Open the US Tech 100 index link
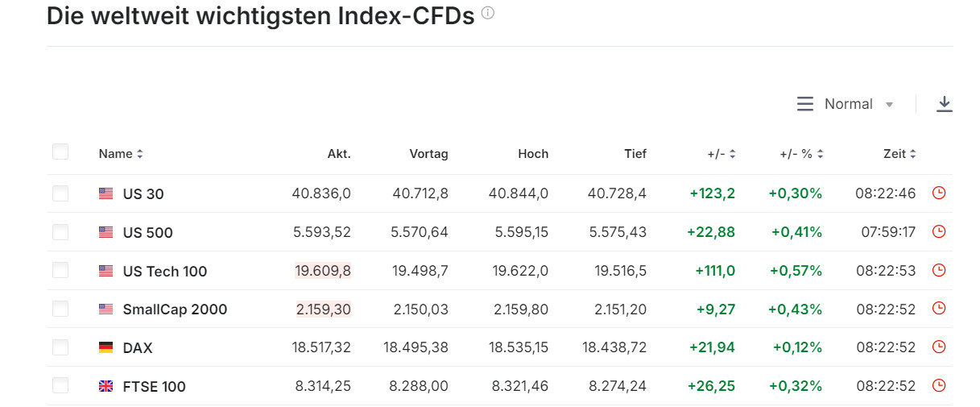 coord(165,272)
